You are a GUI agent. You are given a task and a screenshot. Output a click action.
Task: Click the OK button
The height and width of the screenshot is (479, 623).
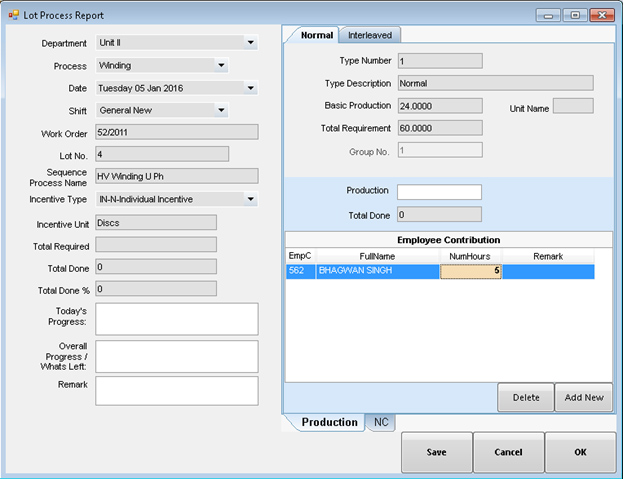(x=580, y=452)
